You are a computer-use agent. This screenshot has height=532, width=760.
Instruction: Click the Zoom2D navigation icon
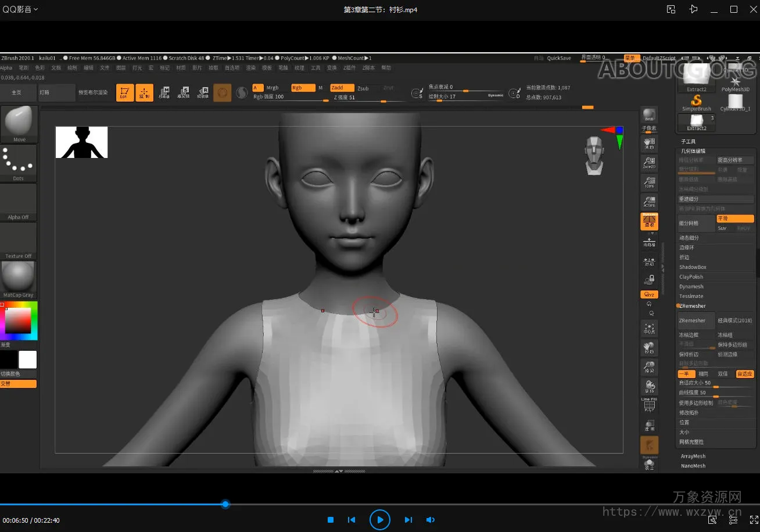pyautogui.click(x=649, y=163)
